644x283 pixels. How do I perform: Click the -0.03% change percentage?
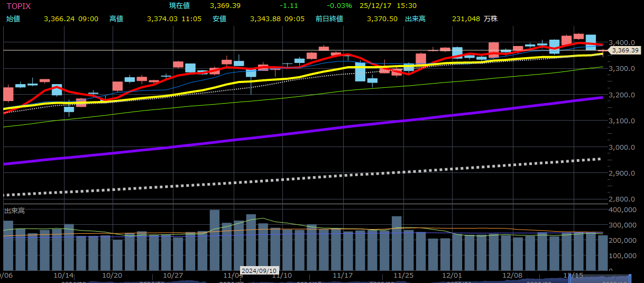pyautogui.click(x=339, y=6)
